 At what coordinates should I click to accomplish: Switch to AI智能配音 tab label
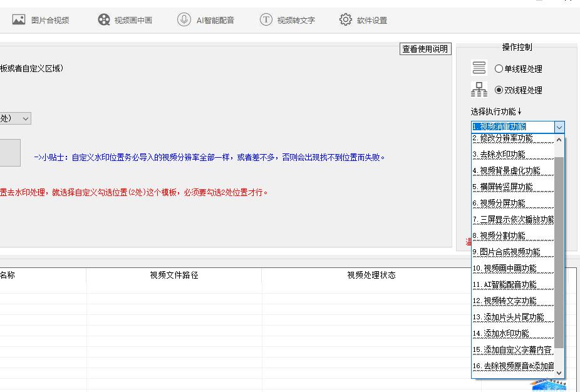[215, 20]
